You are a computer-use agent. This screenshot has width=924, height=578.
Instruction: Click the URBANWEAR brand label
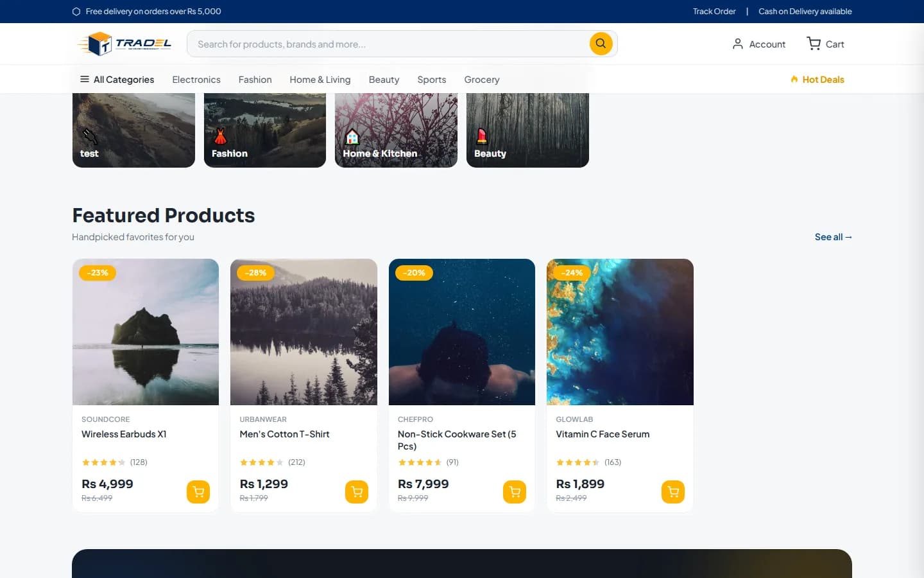pos(263,419)
